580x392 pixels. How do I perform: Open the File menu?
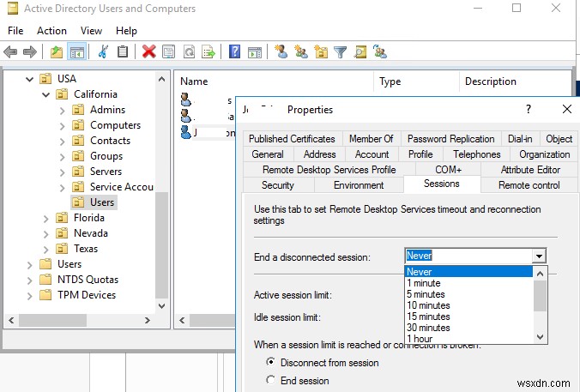coord(15,31)
